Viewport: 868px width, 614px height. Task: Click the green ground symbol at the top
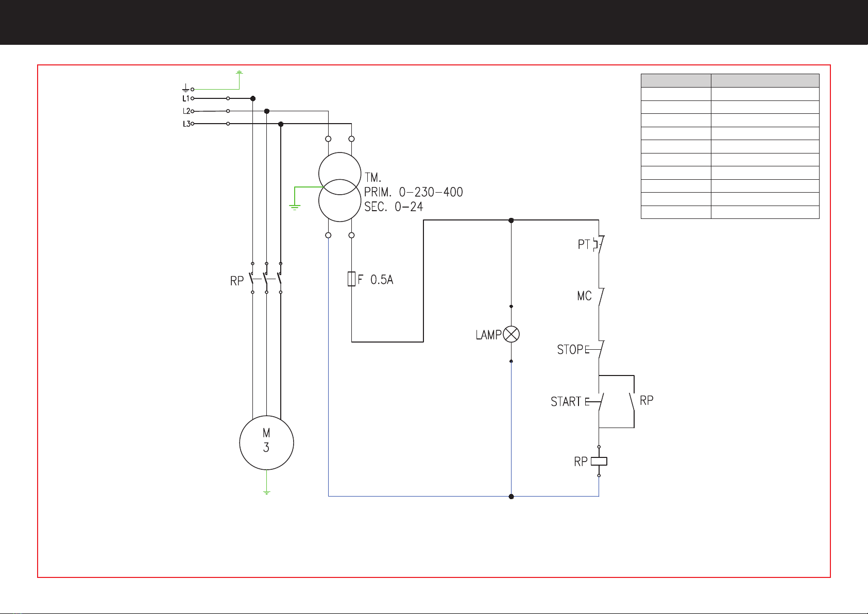pyautogui.click(x=239, y=73)
